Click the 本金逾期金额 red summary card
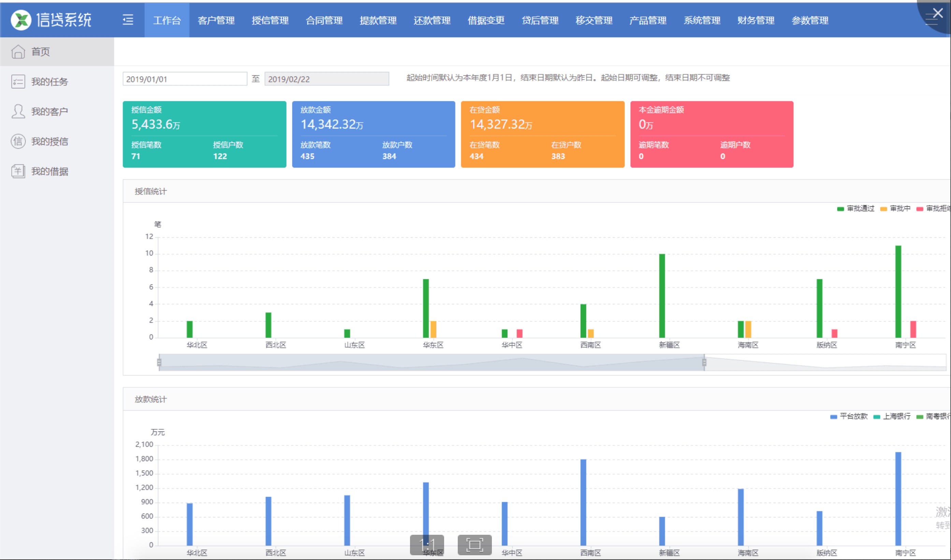This screenshot has width=951, height=560. coord(712,134)
